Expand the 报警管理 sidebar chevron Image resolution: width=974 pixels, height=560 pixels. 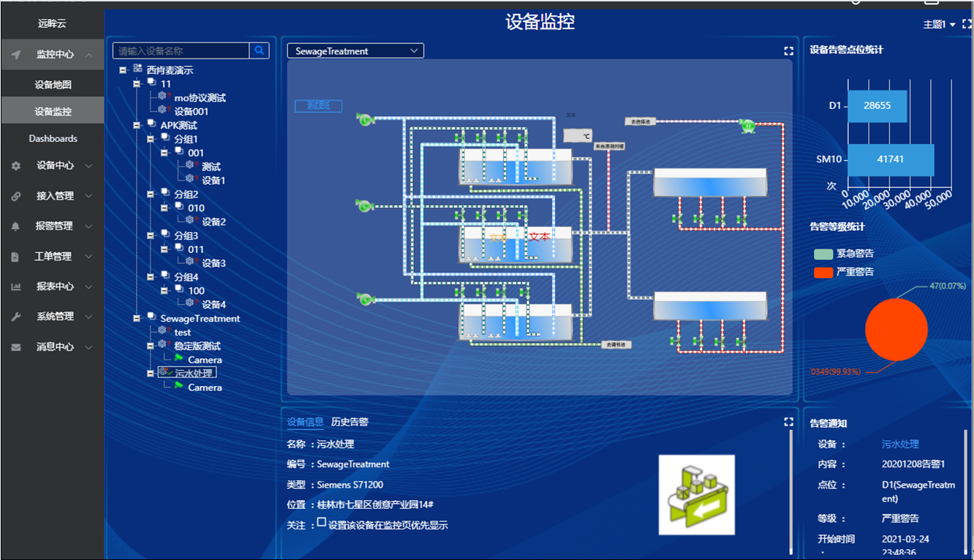[x=88, y=227]
